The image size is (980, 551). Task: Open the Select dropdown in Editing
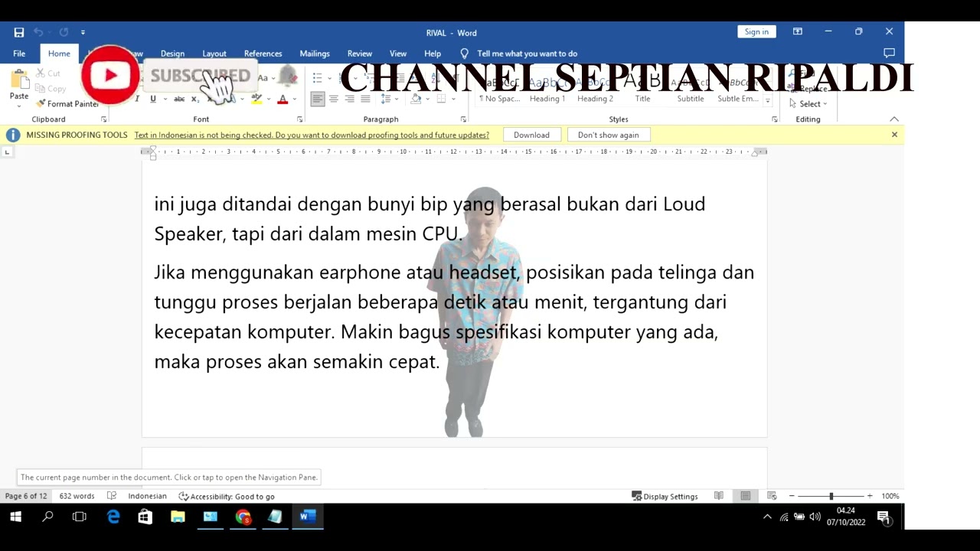click(808, 104)
